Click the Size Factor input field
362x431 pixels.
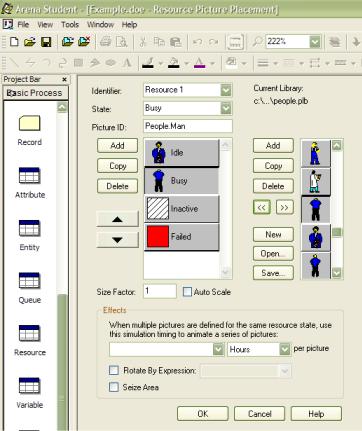tap(160, 291)
